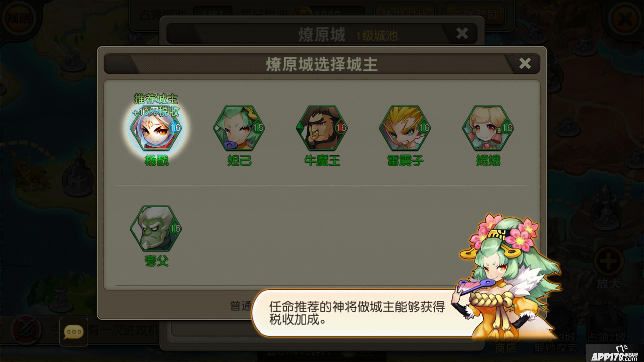Image resolution: width=644 pixels, height=362 pixels.
Task: Close the 燎原城选择城主 dialog
Action: point(525,63)
